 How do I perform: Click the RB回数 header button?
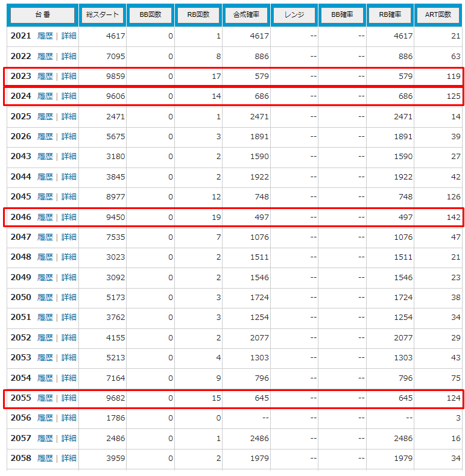click(198, 14)
